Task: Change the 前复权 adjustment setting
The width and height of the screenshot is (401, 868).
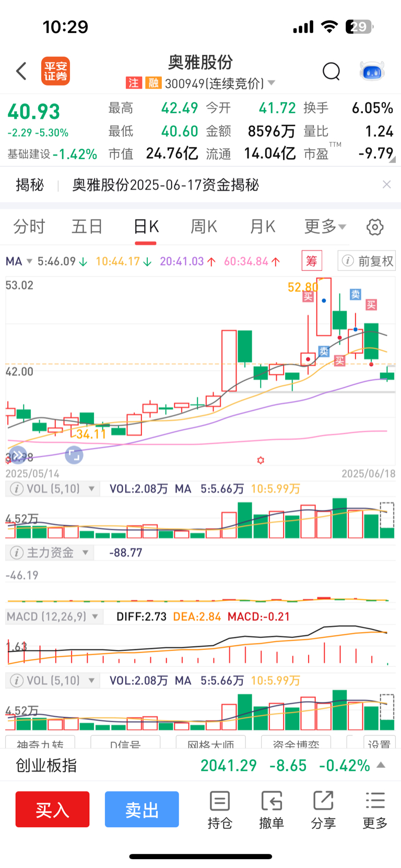Action: click(367, 261)
